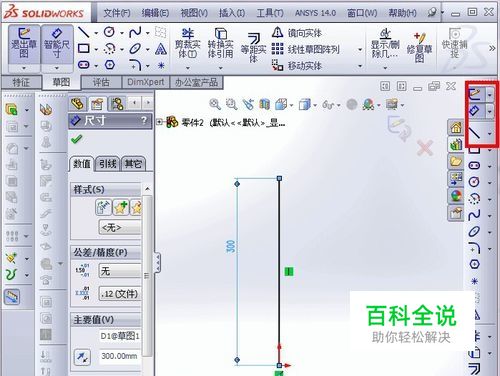The width and height of the screenshot is (500, 376).
Task: Select the Sketch Text tool
Action: [161, 49]
